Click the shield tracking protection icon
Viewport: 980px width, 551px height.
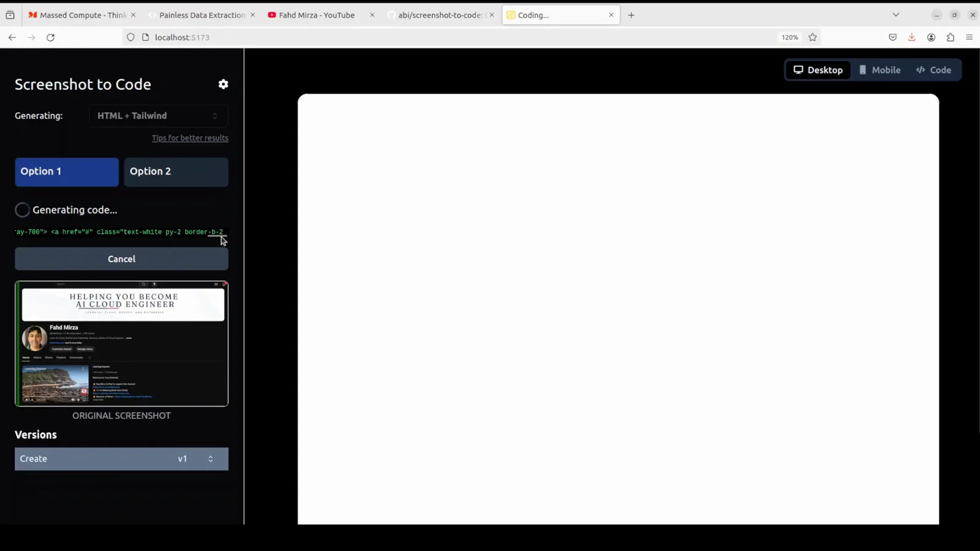(130, 37)
